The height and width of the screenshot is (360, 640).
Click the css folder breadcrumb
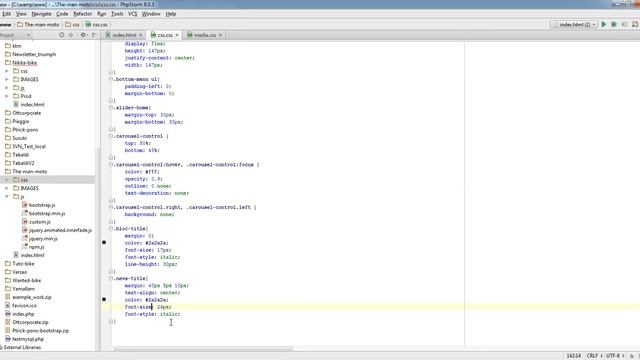(x=73, y=24)
